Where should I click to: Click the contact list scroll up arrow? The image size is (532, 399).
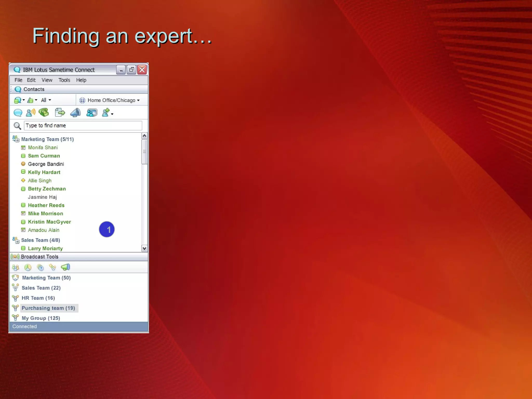144,136
